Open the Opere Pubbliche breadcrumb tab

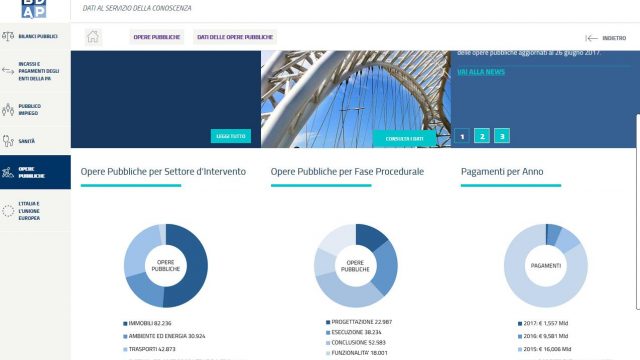point(157,37)
